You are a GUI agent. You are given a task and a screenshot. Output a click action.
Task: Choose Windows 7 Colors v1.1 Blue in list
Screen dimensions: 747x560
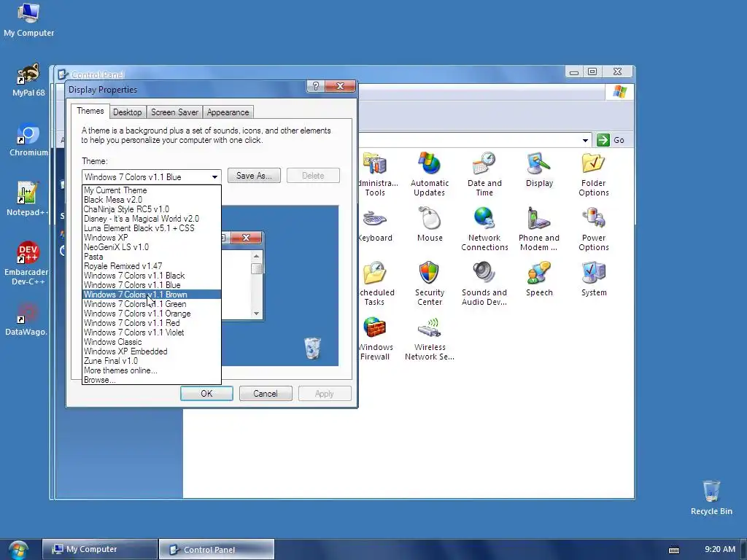pos(152,285)
